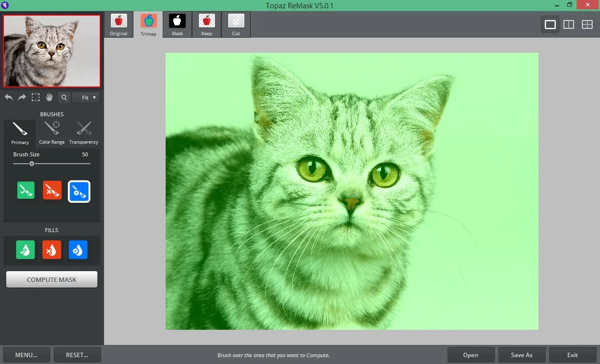Click the blue Fill to Compute icon
600x364 pixels.
(x=78, y=250)
